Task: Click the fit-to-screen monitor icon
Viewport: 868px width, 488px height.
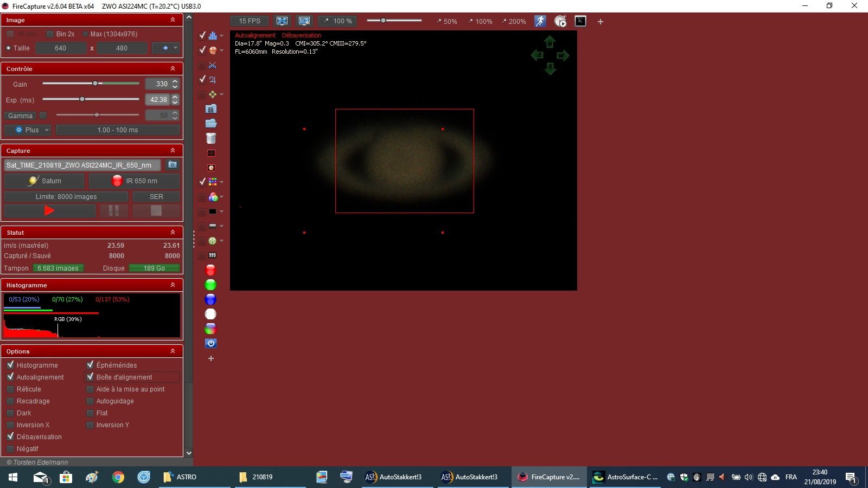Action: [282, 21]
